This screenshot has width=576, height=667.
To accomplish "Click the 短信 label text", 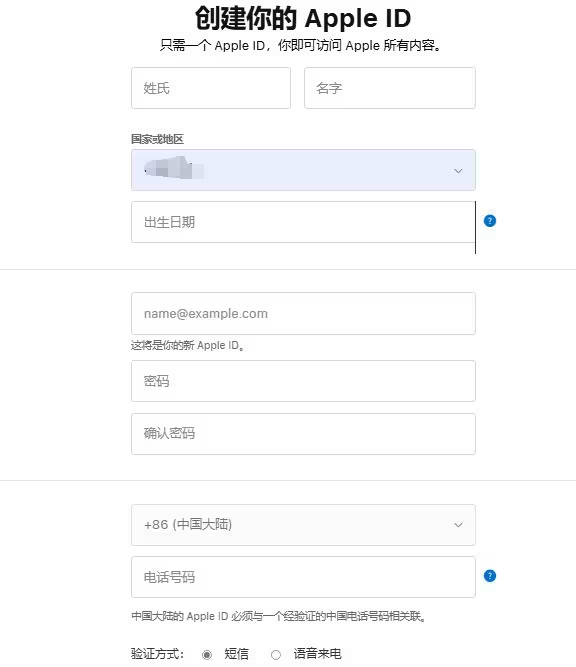I will coord(237,653).
